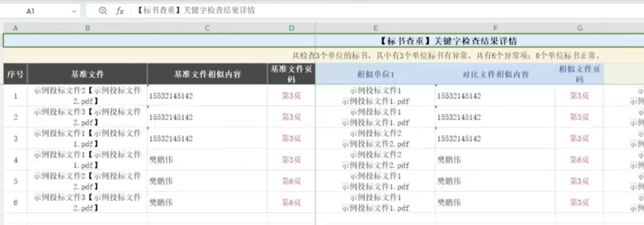Select serial number cell 5
The width and height of the screenshot is (644, 225).
(x=15, y=181)
